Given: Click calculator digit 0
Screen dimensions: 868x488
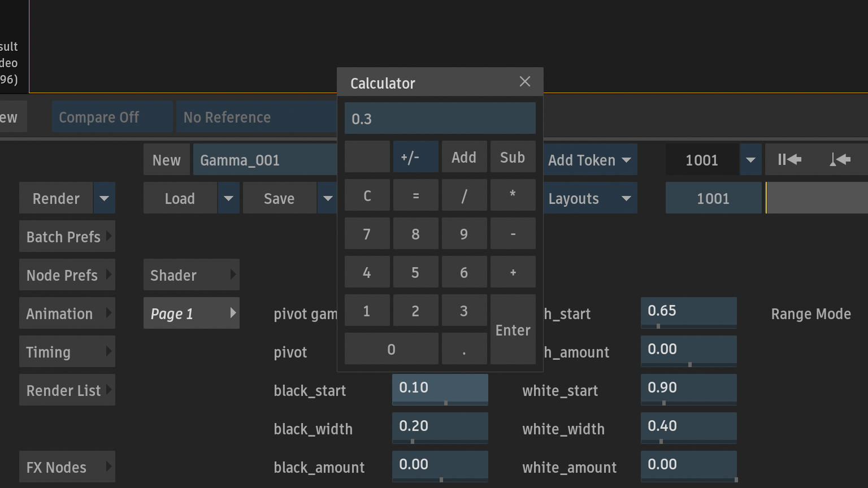Looking at the screenshot, I should point(392,348).
